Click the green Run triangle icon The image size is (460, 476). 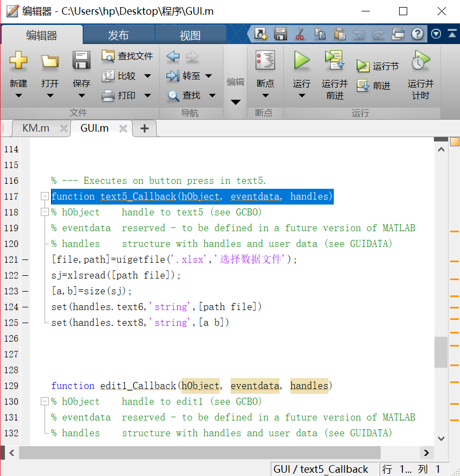tap(302, 60)
